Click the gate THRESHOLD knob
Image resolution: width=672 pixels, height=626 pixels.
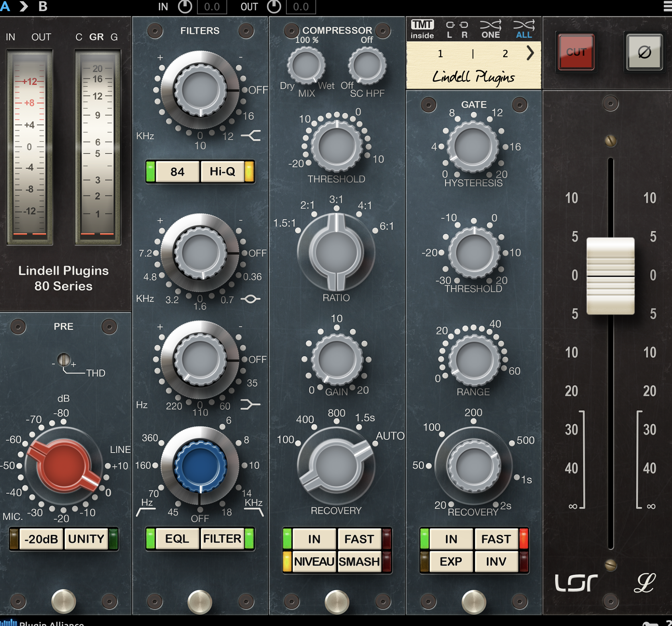click(x=473, y=253)
